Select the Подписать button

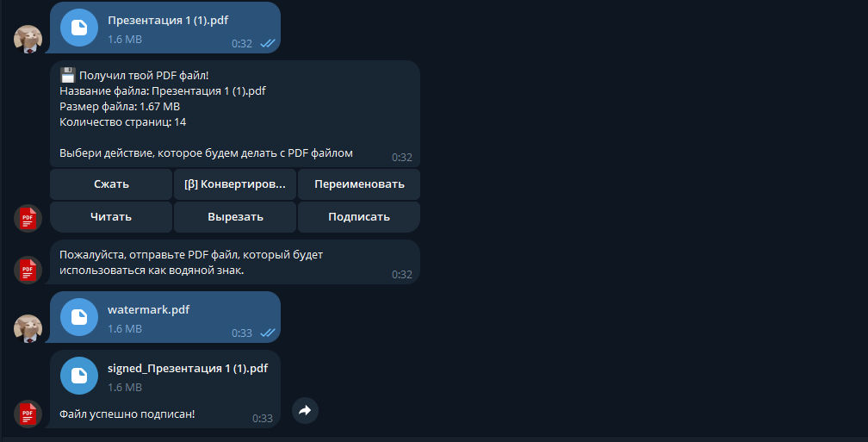[x=359, y=217]
